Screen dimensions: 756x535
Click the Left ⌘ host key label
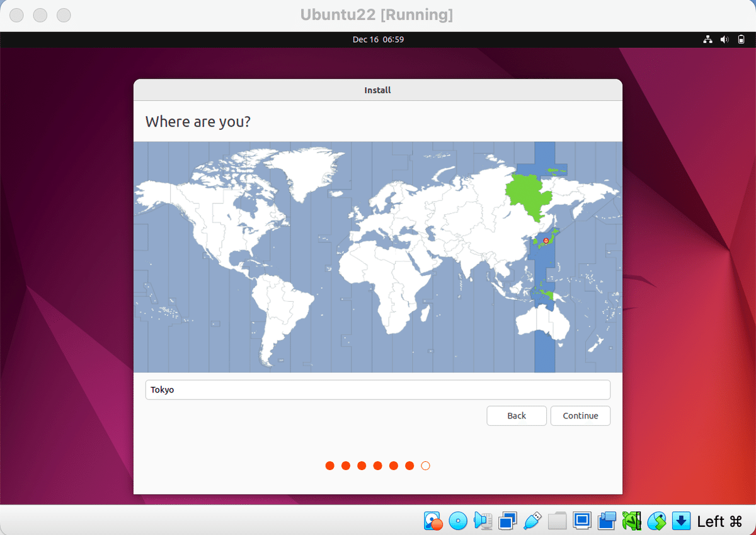[x=720, y=521]
